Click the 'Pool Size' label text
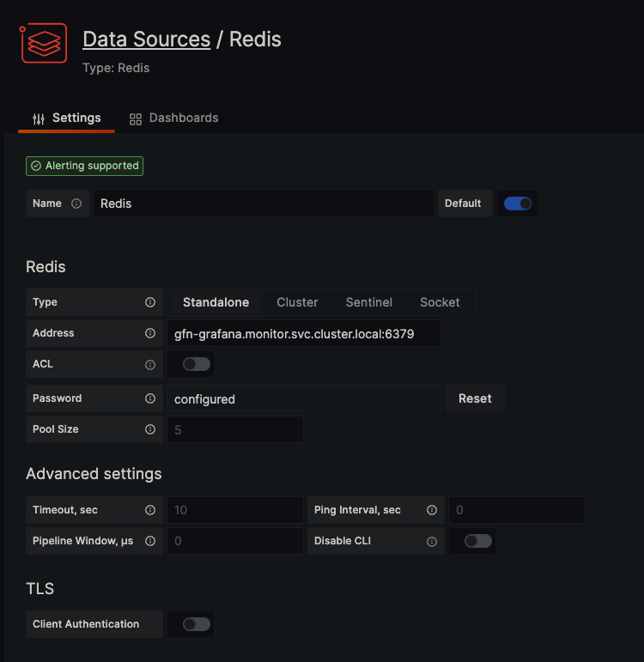 [56, 429]
